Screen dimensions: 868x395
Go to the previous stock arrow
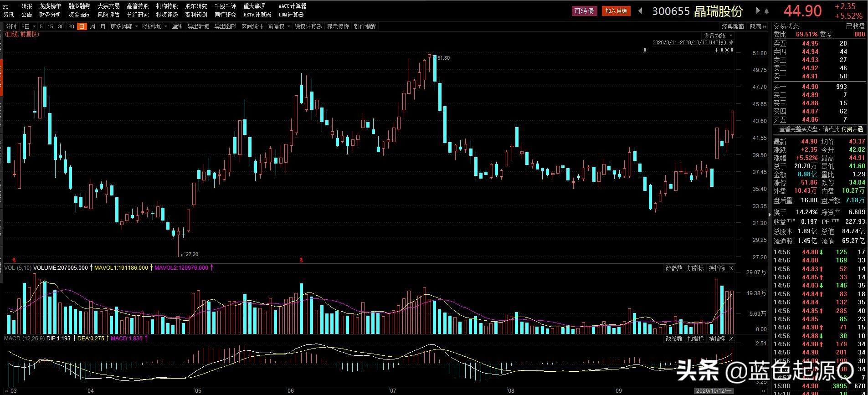[640, 11]
